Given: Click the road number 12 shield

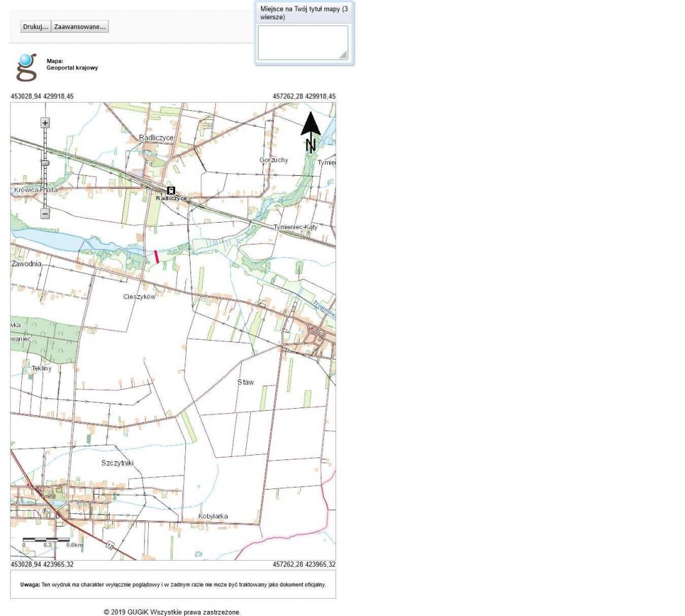Looking at the screenshot, I should coord(110,545).
